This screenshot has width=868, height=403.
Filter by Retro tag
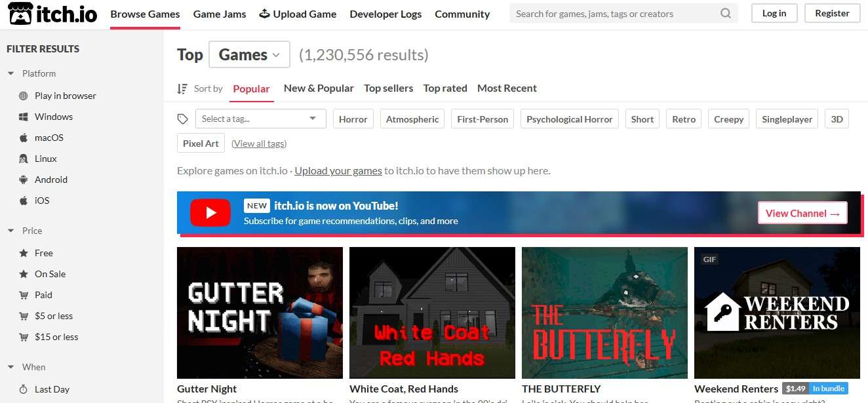[684, 119]
